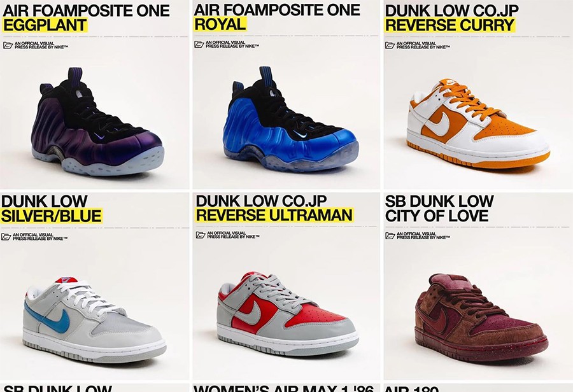Click the folder icon under Eggplant title

tap(8, 46)
